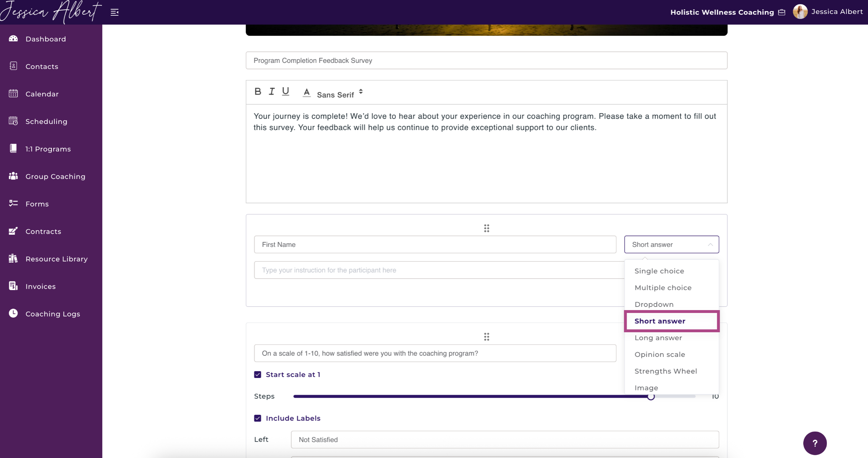Viewport: 868px width, 458px height.
Task: Click the Forms checklist icon
Action: click(x=13, y=204)
